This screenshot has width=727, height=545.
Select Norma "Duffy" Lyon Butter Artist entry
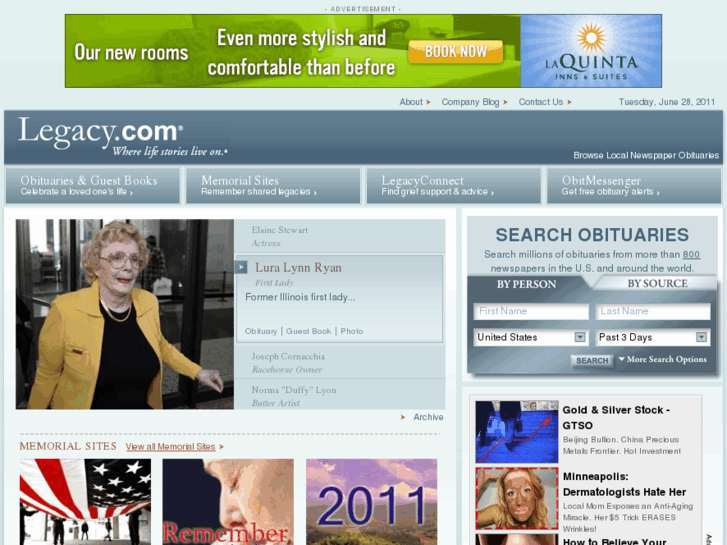pos(339,396)
